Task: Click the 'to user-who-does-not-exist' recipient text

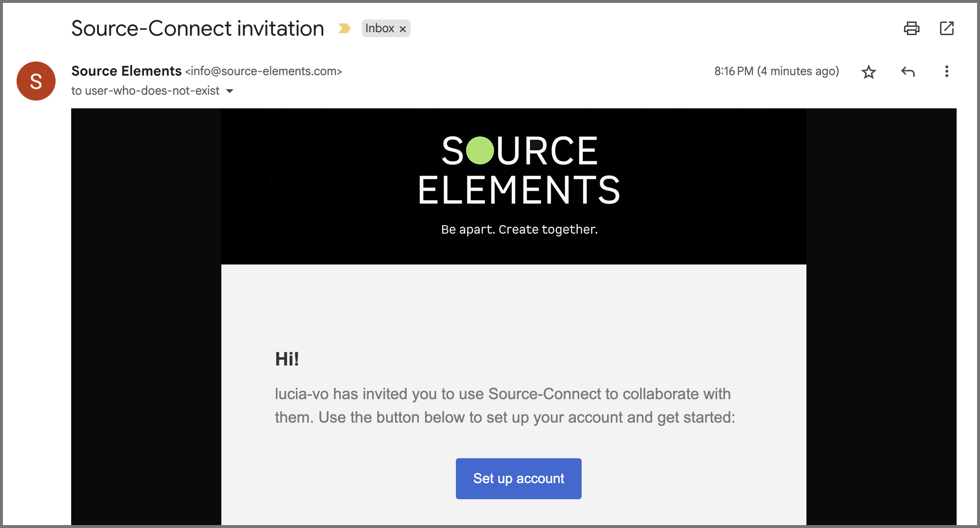Action: 145,91
